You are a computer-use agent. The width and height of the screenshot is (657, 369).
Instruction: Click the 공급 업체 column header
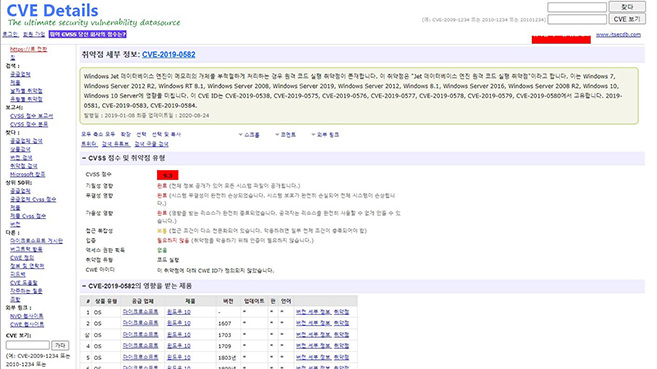[x=143, y=301]
